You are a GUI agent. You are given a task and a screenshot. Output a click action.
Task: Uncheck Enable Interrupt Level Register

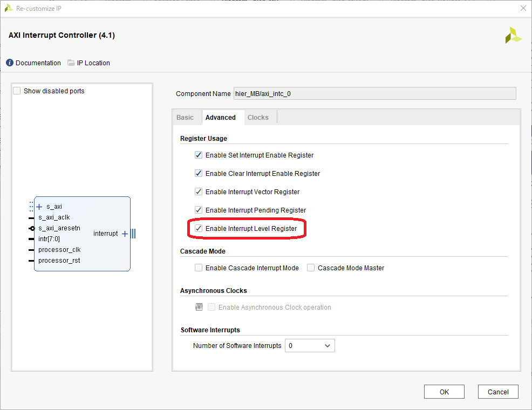199,229
